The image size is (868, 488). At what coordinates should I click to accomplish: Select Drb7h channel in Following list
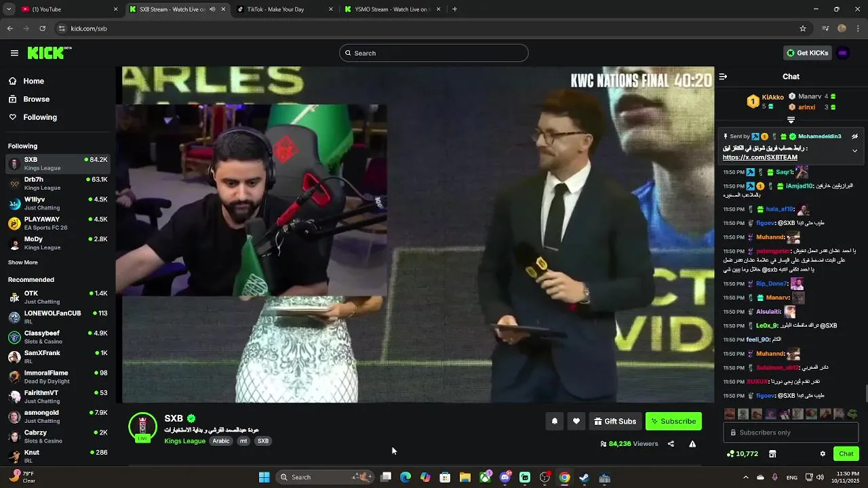(58, 184)
